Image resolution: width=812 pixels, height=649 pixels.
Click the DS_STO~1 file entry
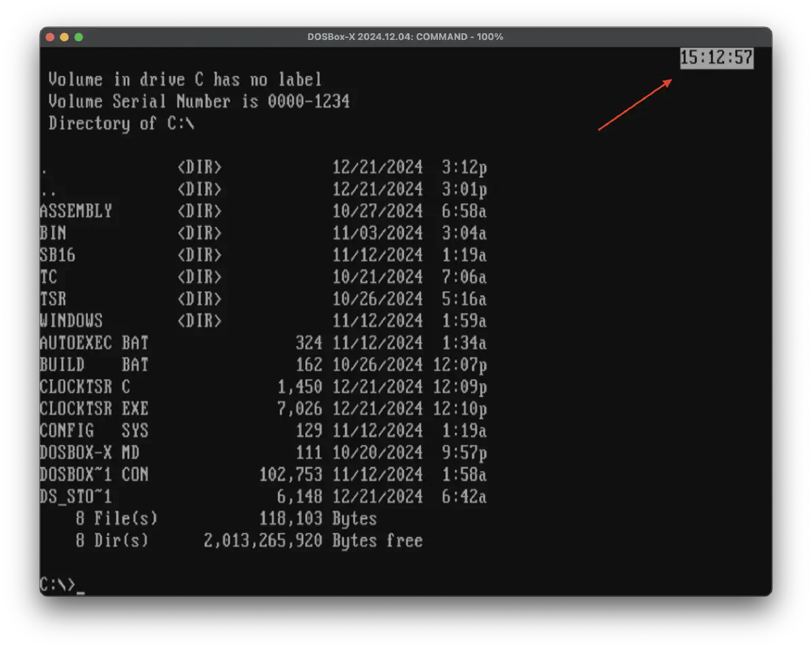pyautogui.click(x=76, y=497)
